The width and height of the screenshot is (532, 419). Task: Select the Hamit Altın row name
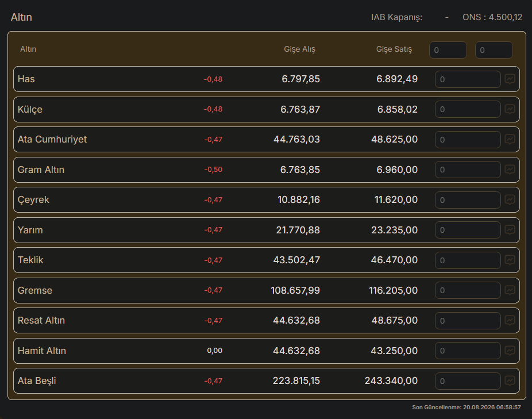pyautogui.click(x=42, y=351)
